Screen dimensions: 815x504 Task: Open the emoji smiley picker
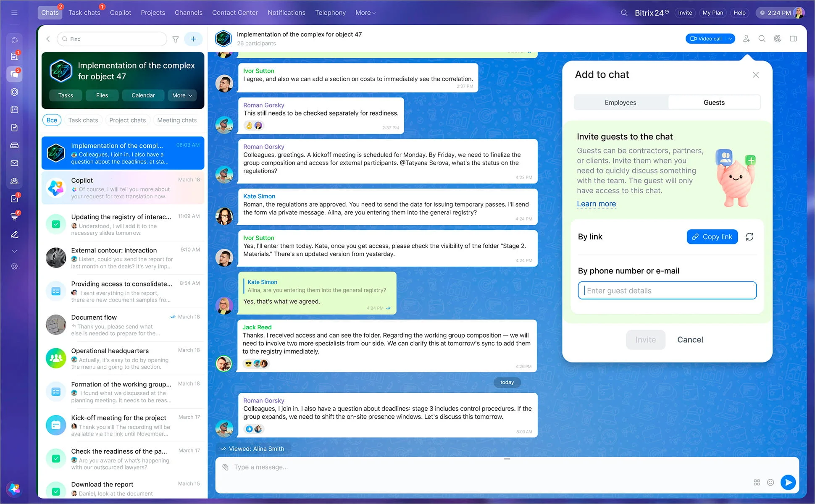tap(770, 482)
